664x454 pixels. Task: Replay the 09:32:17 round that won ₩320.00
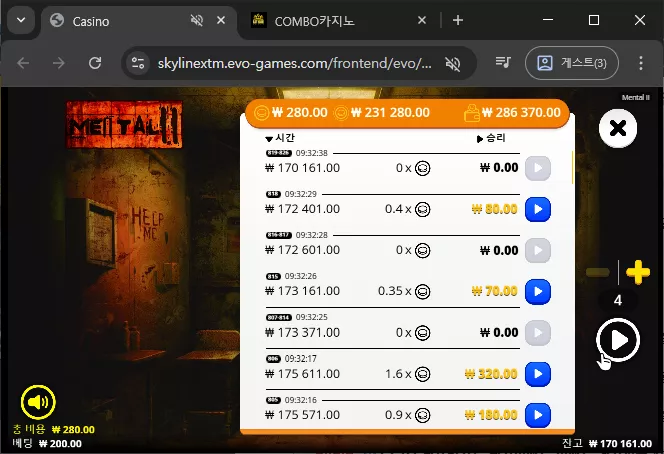pyautogui.click(x=538, y=374)
